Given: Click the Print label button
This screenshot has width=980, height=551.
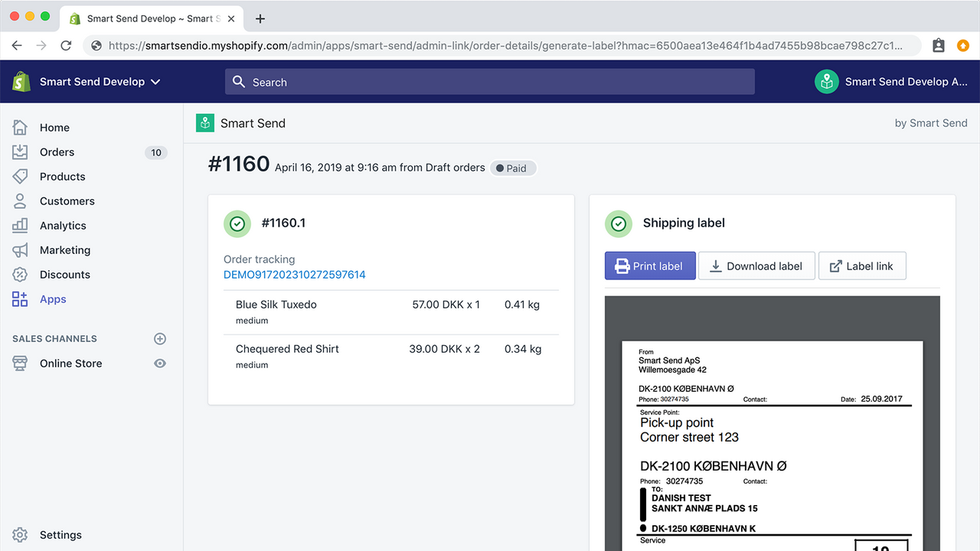Looking at the screenshot, I should [x=650, y=266].
